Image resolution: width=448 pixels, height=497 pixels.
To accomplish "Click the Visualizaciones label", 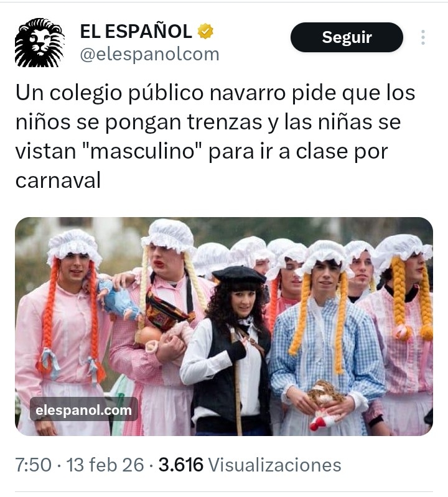I will pos(274,465).
